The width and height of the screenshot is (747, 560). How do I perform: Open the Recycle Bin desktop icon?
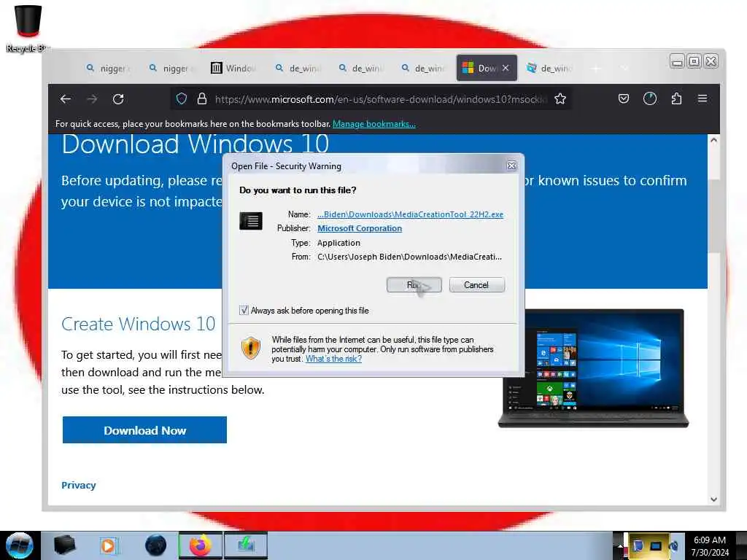click(x=28, y=28)
